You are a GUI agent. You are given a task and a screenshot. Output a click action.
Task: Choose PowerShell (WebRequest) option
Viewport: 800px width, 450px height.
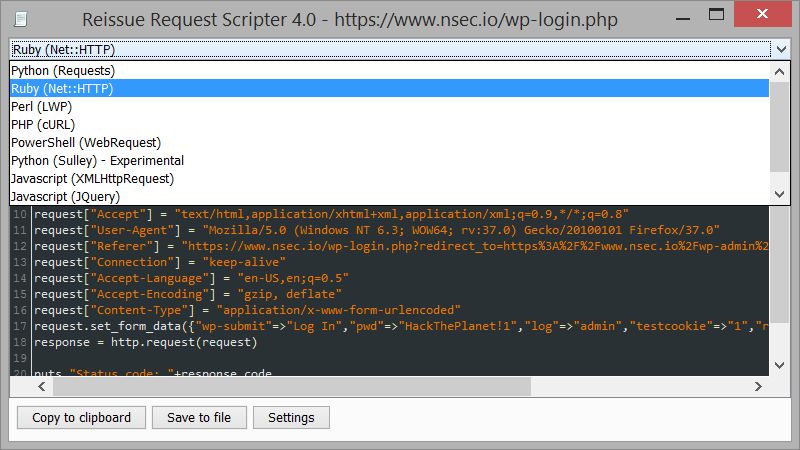pos(389,142)
